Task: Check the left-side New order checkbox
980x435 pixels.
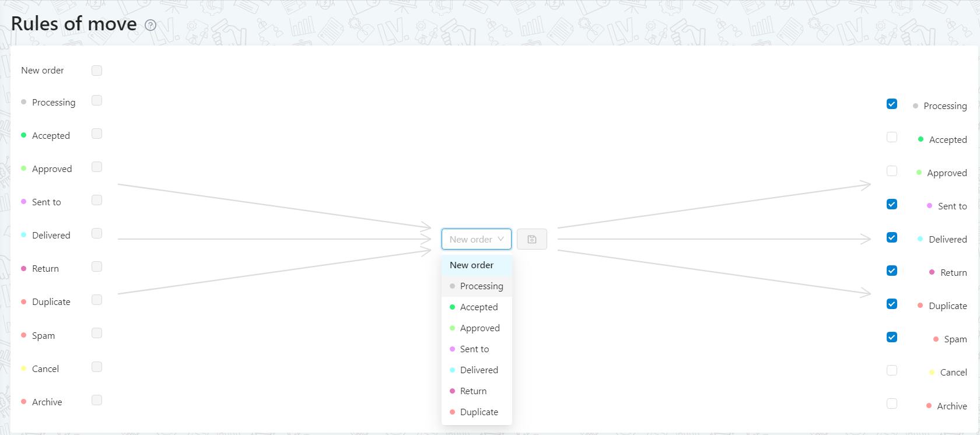Action: 97,71
